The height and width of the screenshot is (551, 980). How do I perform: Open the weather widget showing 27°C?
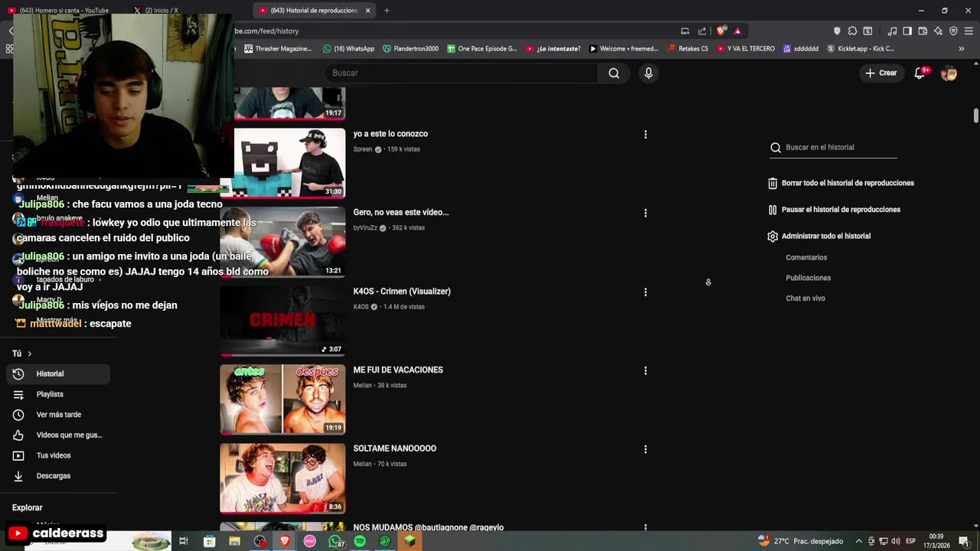pyautogui.click(x=800, y=541)
